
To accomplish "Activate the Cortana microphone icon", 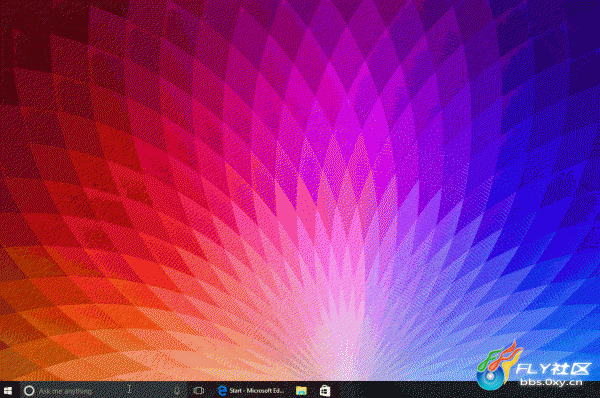I will click(x=177, y=391).
